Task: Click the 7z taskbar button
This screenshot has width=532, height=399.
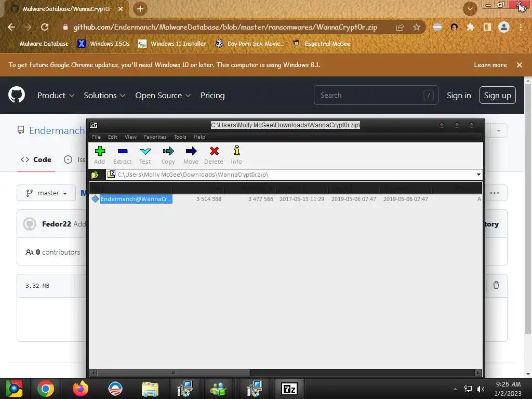Action: tap(289, 389)
